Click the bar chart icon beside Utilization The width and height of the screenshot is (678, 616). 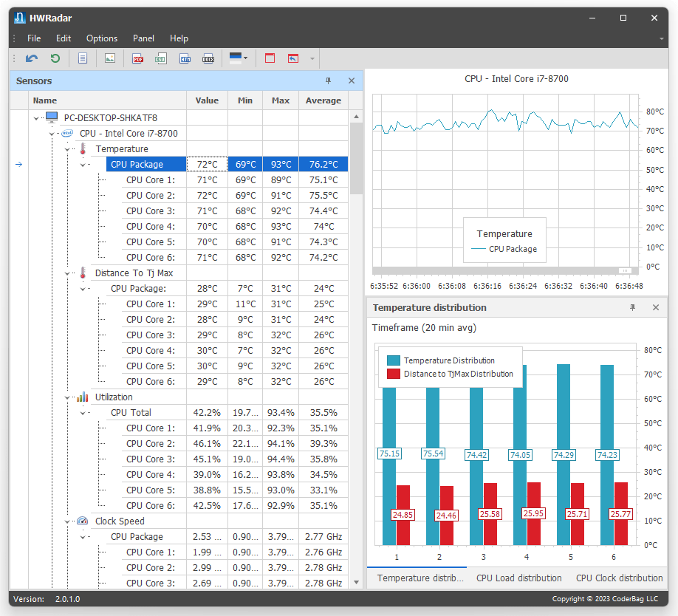tap(83, 397)
